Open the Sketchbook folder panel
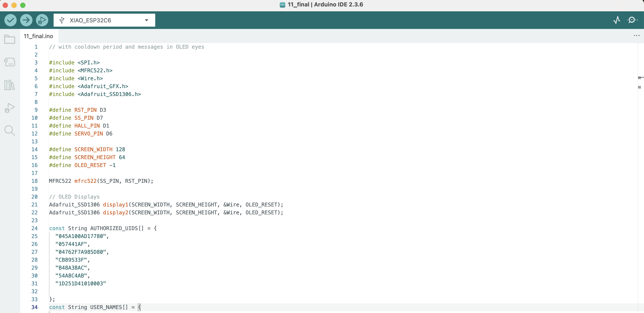644x313 pixels. [9, 39]
